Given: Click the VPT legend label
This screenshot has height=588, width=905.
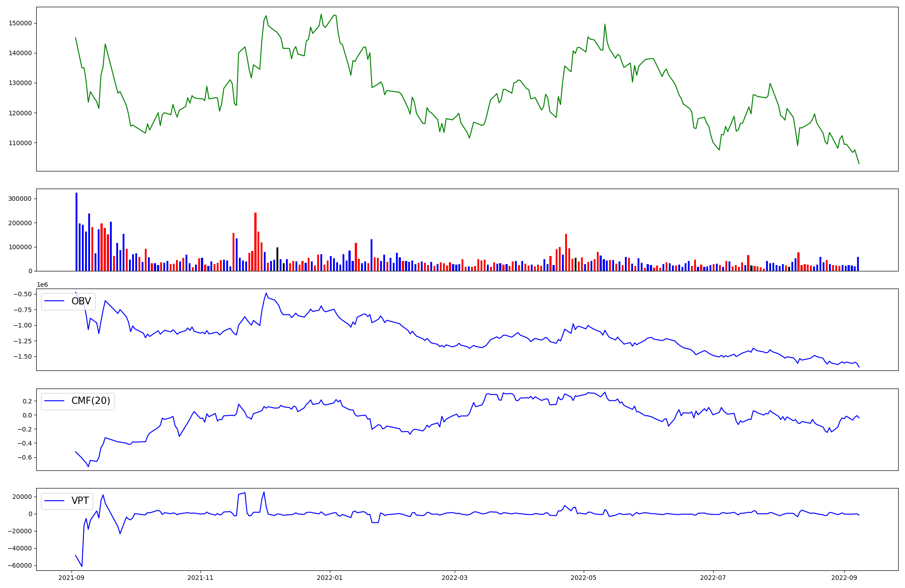Looking at the screenshot, I should tap(80, 501).
